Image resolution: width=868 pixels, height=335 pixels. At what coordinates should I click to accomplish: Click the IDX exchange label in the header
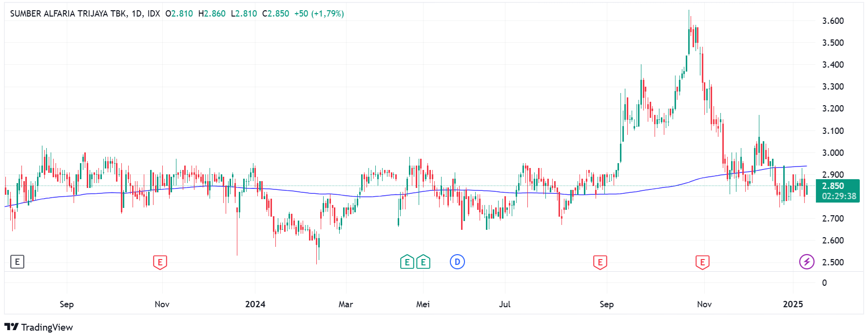point(154,14)
